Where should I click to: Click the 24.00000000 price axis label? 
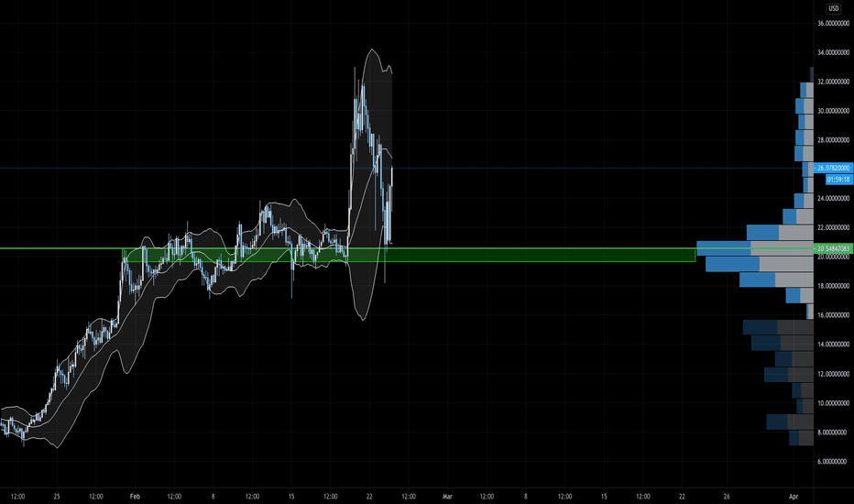833,198
